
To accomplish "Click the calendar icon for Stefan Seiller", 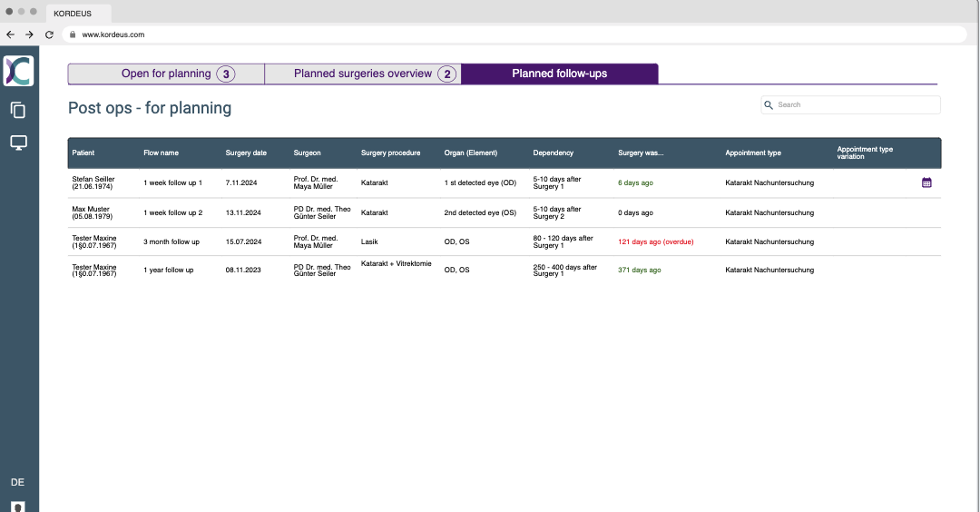I will 926,182.
